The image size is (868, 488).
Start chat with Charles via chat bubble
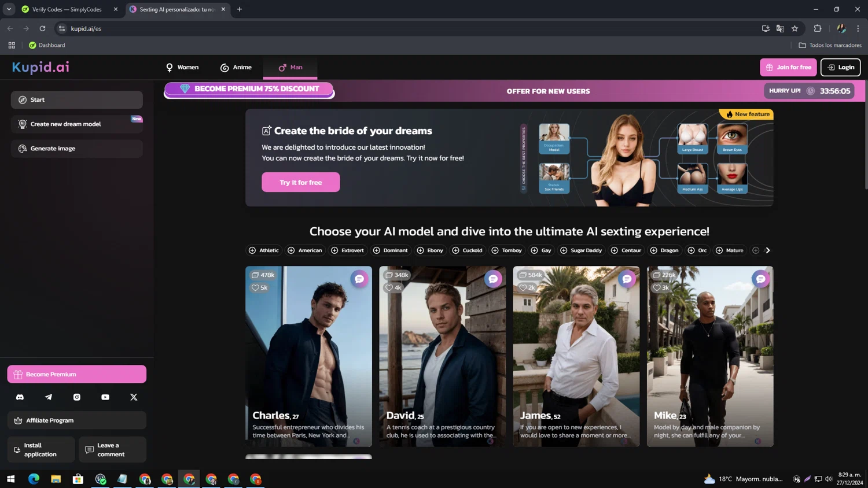359,279
